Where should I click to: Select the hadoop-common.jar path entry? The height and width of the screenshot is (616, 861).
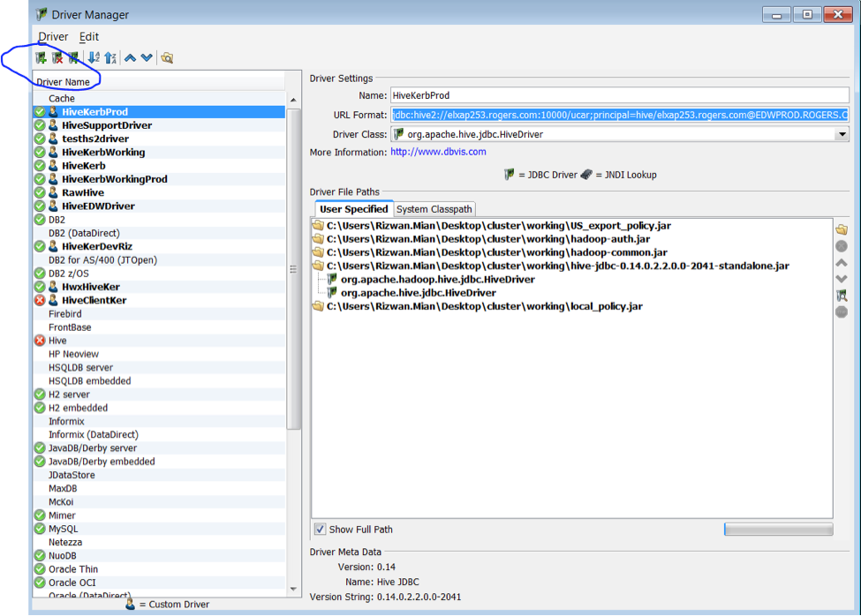497,252
